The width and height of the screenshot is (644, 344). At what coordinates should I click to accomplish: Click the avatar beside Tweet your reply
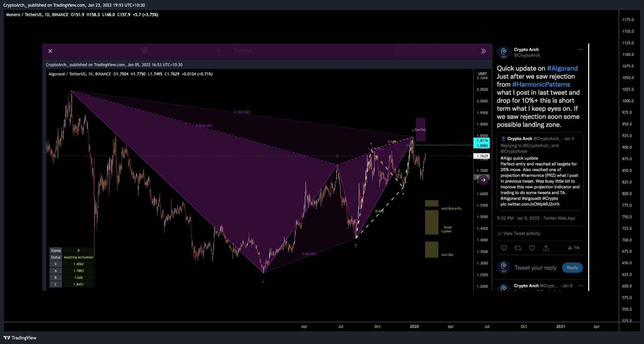[x=504, y=267]
